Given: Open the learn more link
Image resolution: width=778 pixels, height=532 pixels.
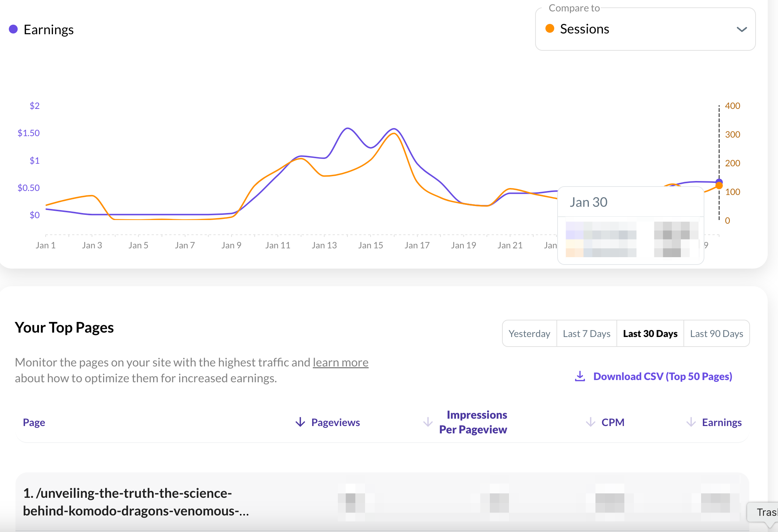Looking at the screenshot, I should click(340, 362).
